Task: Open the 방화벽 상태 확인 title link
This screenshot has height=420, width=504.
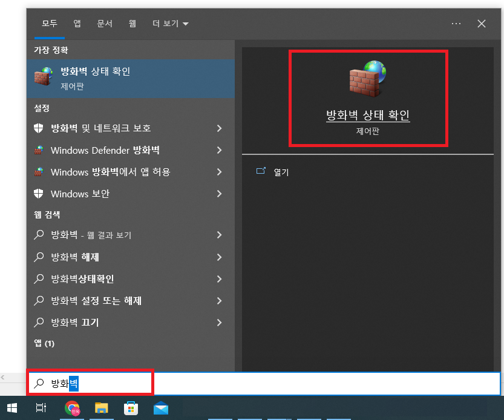Action: [368, 116]
